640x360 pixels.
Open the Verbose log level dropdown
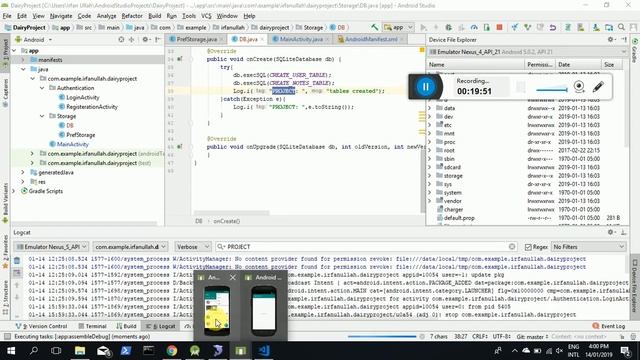193,247
